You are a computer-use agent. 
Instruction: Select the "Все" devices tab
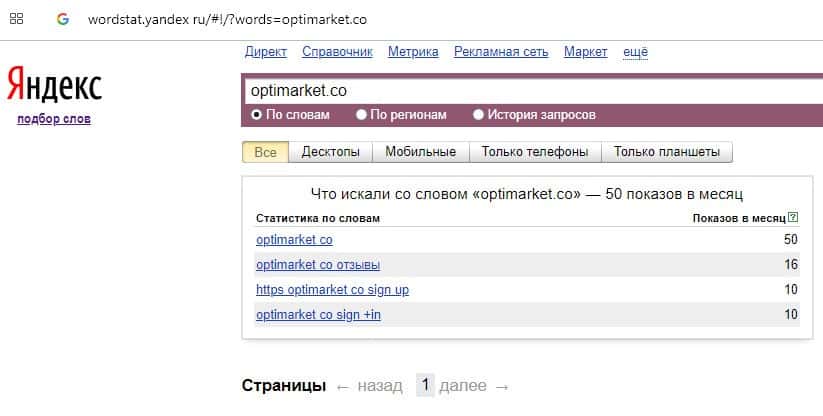[265, 152]
